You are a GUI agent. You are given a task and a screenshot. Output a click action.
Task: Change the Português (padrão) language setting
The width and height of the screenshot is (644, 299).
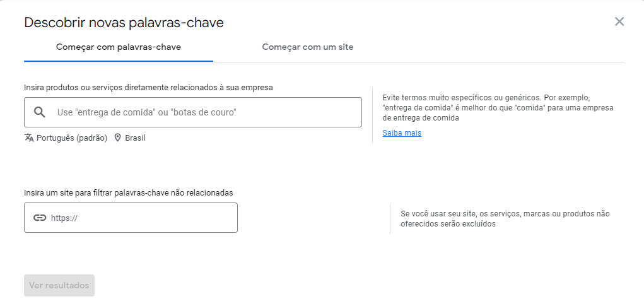(x=72, y=138)
